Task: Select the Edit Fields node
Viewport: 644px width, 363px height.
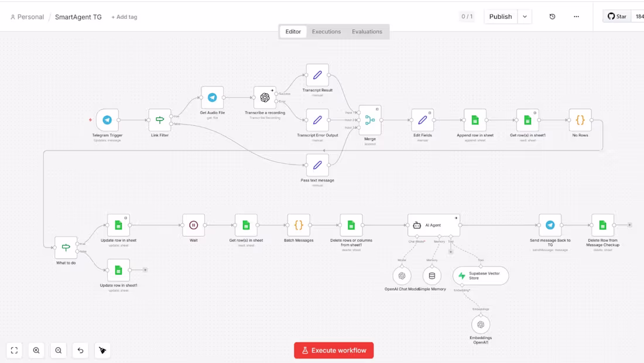Action: [x=423, y=120]
